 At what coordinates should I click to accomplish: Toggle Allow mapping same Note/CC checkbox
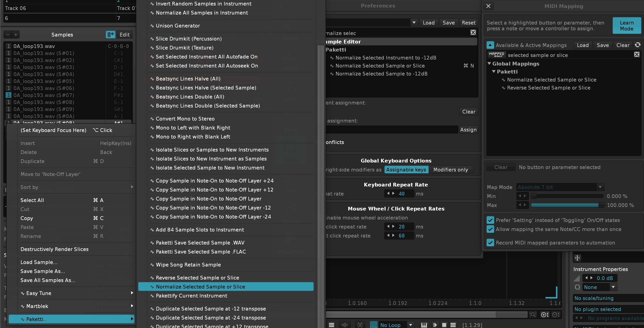coord(490,229)
